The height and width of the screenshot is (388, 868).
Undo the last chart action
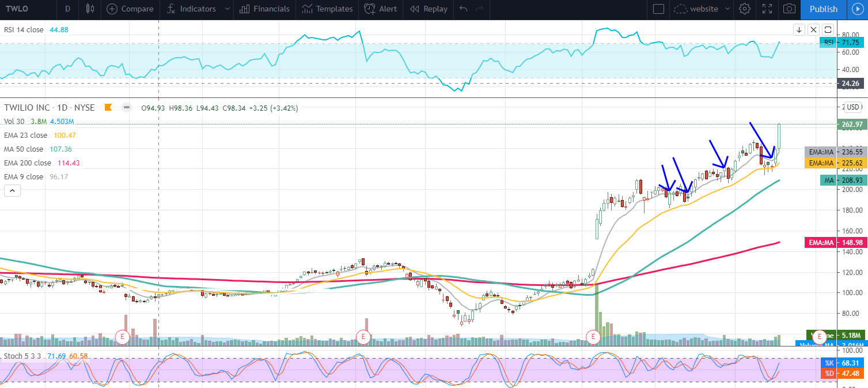click(x=464, y=9)
